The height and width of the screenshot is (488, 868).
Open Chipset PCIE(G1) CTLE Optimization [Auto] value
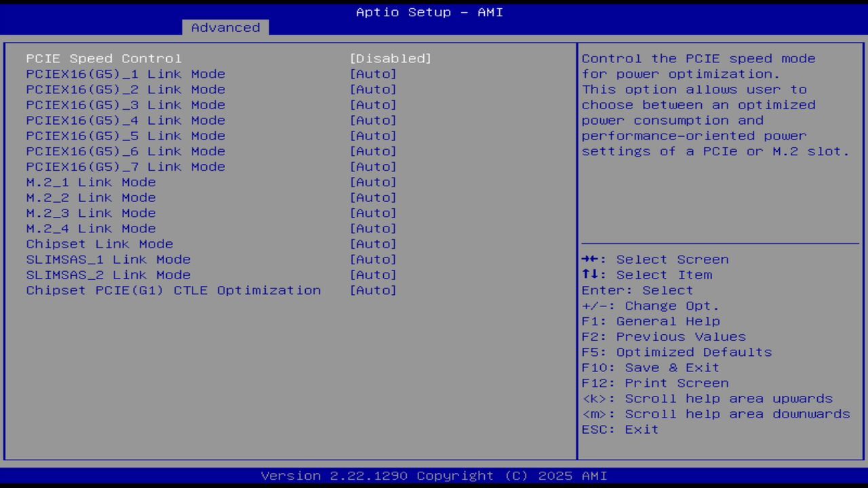372,290
